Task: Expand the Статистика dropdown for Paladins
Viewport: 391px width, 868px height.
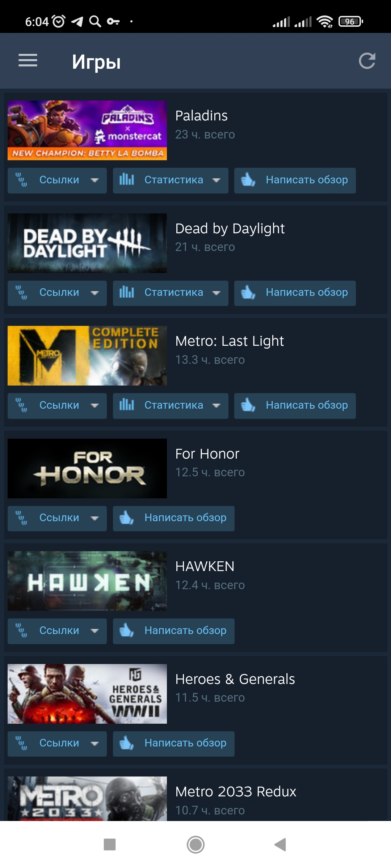Action: click(x=171, y=180)
